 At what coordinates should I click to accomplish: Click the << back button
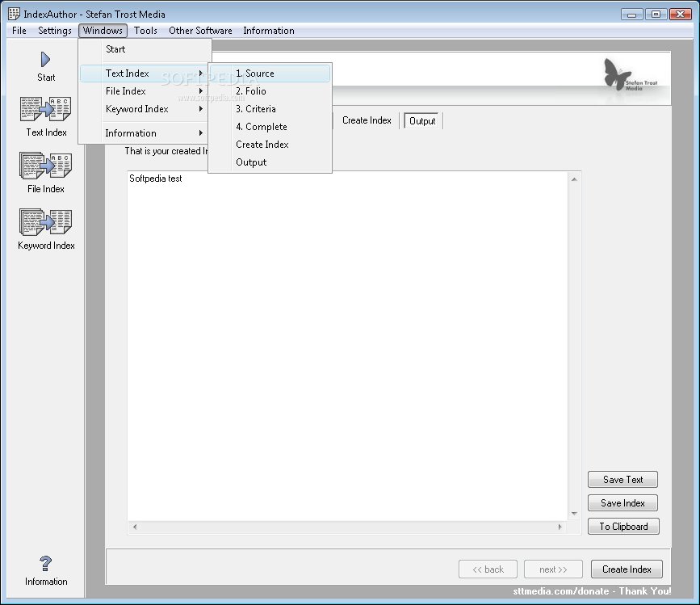[488, 569]
